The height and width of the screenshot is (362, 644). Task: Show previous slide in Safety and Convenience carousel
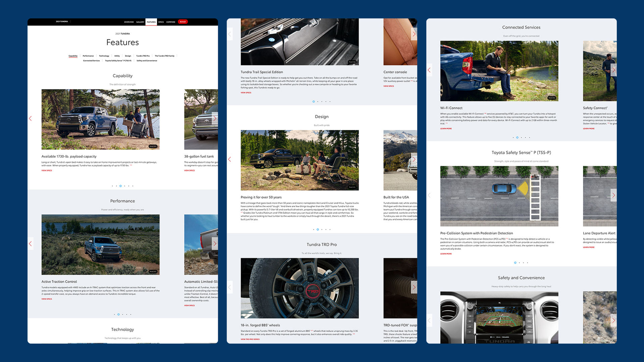[429, 320]
